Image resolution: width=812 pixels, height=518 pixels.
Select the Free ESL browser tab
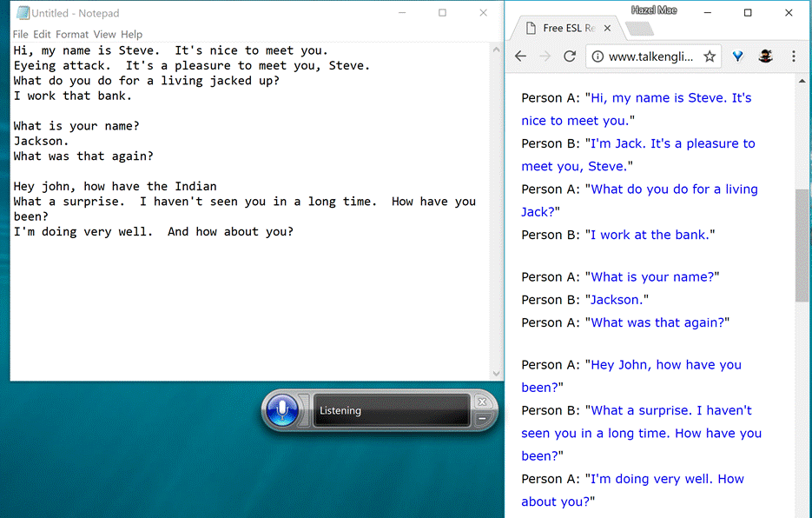pos(566,28)
